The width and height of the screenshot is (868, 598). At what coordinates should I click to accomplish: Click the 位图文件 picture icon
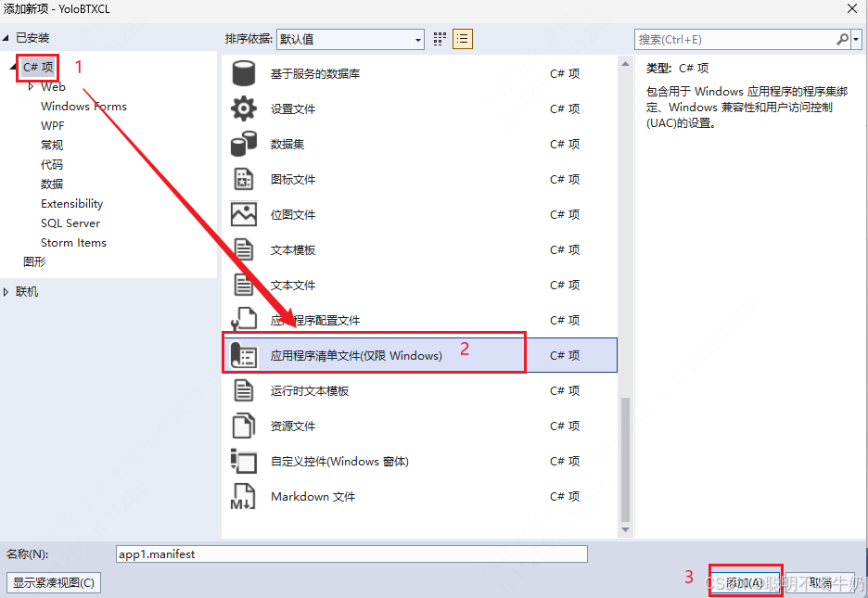[244, 215]
